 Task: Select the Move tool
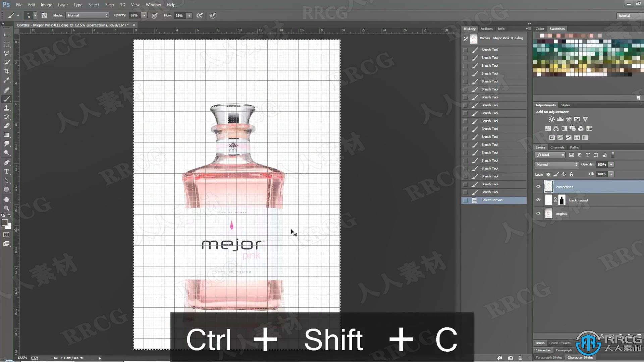6,35
